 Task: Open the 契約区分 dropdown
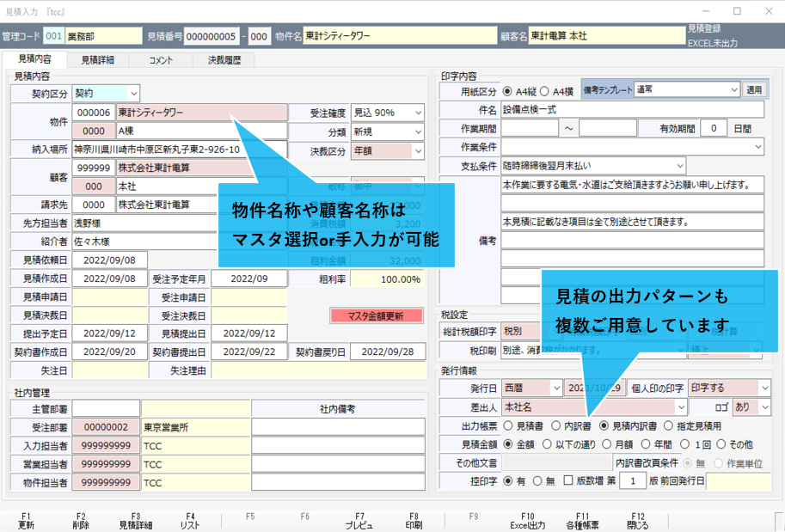tap(133, 94)
